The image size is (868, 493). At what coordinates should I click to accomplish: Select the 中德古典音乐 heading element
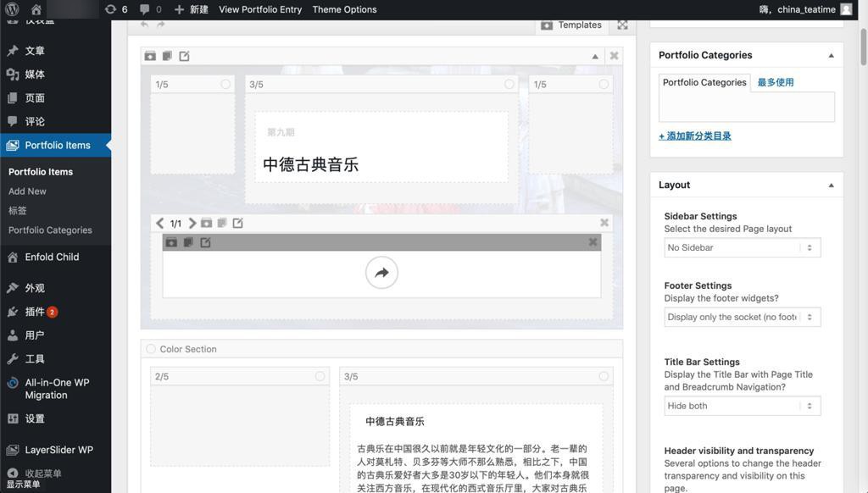[381, 147]
